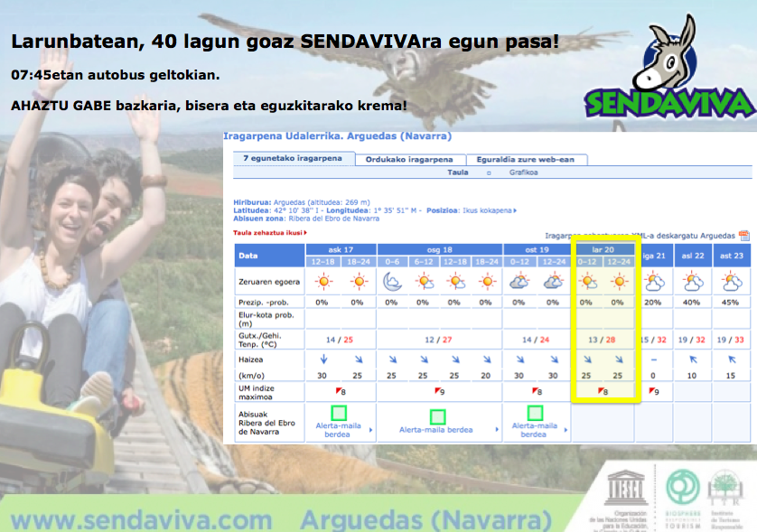Image resolution: width=757 pixels, height=532 pixels.
Task: Click the sun icon for ask 17 18-24
Action: point(359,282)
